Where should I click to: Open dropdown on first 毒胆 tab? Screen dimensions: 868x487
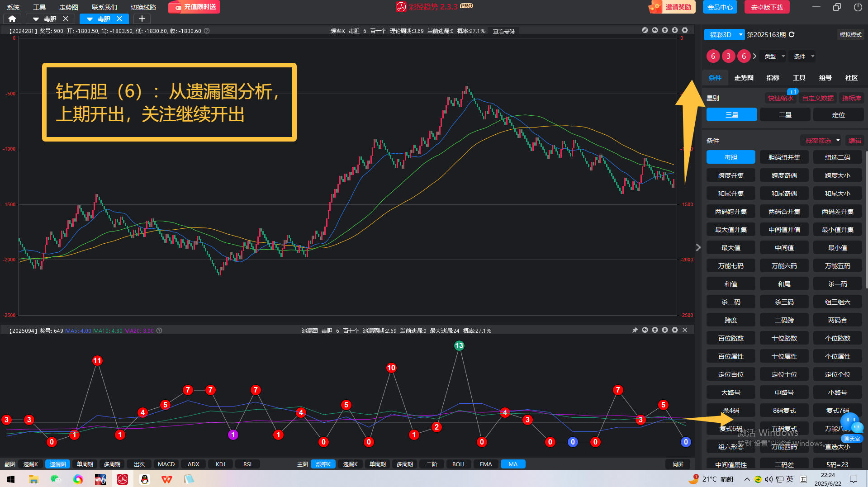point(35,19)
